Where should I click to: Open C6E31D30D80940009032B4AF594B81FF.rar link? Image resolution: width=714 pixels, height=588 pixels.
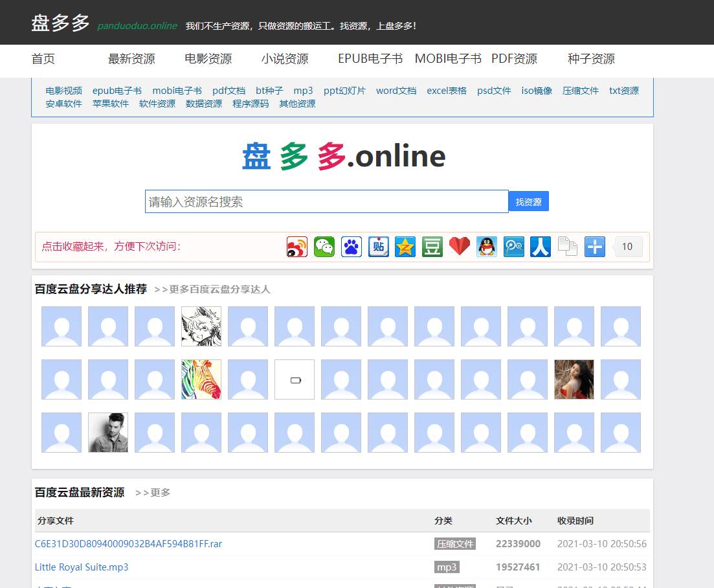point(128,543)
